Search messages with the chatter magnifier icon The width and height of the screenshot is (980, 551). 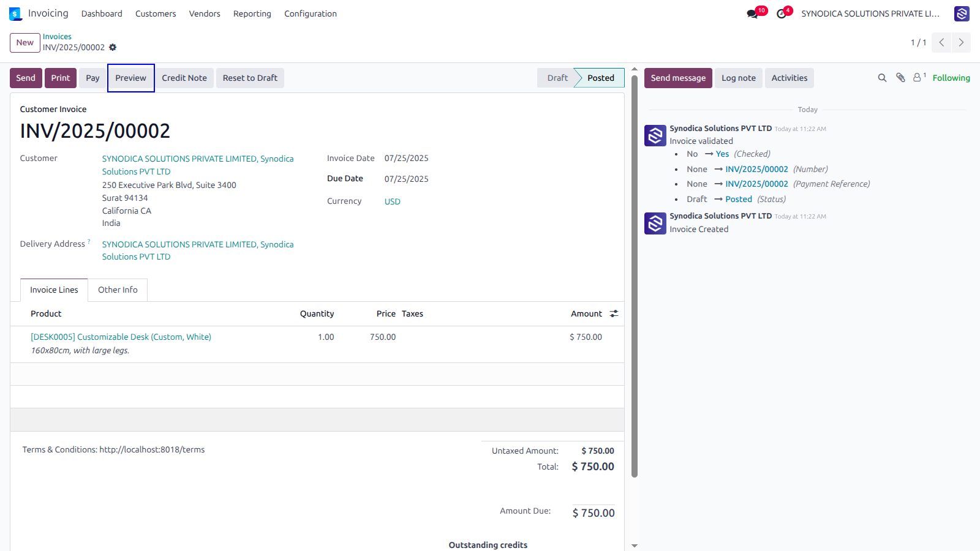pos(882,78)
